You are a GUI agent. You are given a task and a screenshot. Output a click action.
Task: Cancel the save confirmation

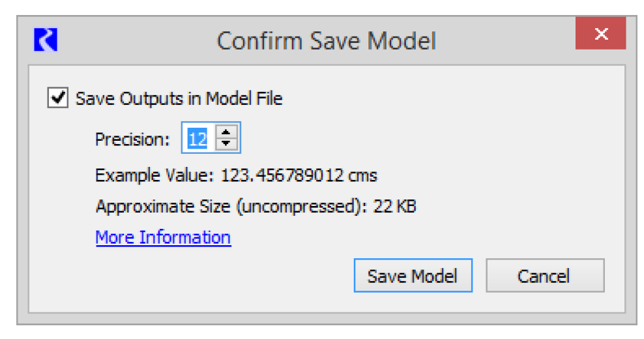pyautogui.click(x=544, y=276)
